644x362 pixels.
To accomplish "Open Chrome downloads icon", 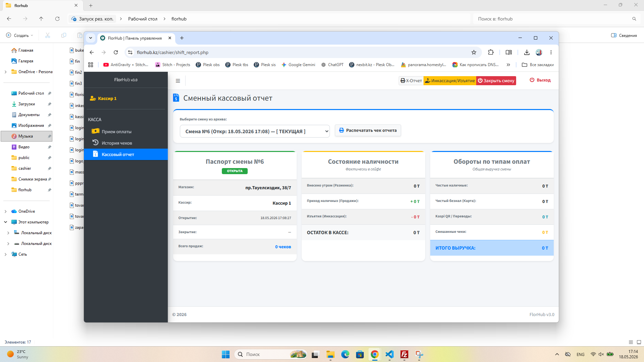I will coord(527,52).
